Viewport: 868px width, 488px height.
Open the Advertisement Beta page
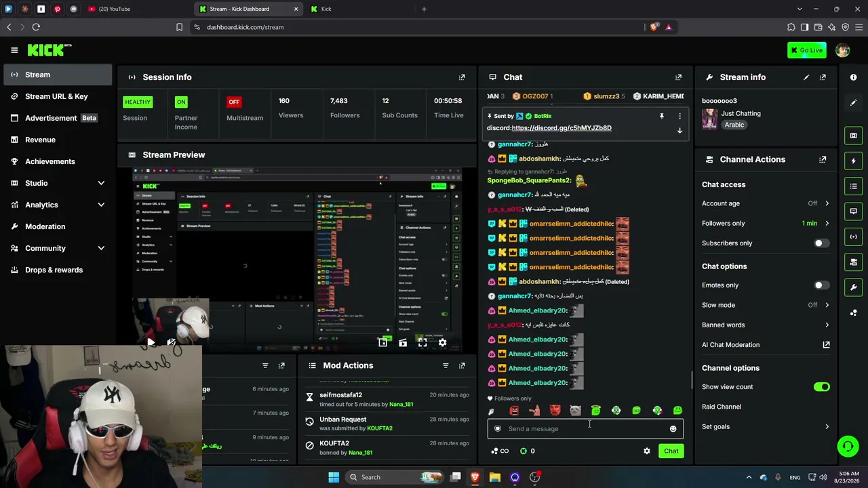click(58, 118)
